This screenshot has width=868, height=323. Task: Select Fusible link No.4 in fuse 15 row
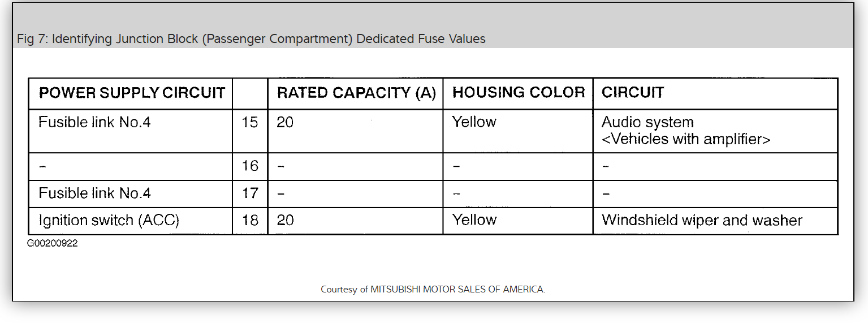point(94,122)
